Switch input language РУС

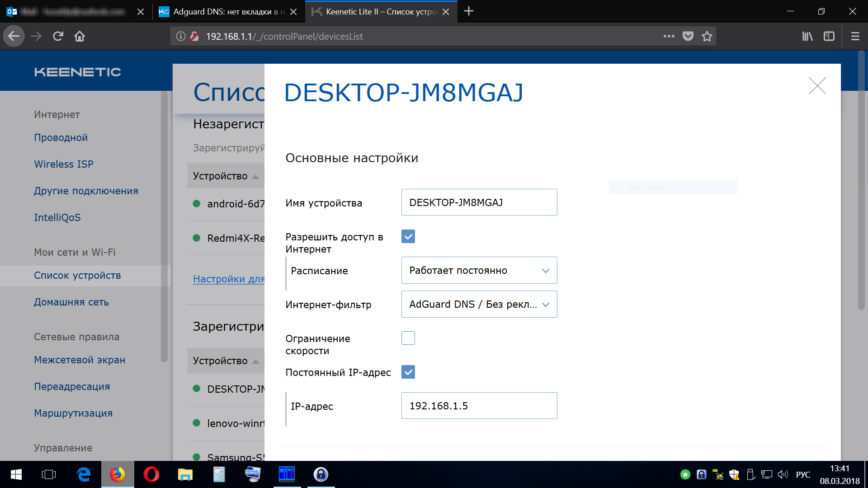803,474
